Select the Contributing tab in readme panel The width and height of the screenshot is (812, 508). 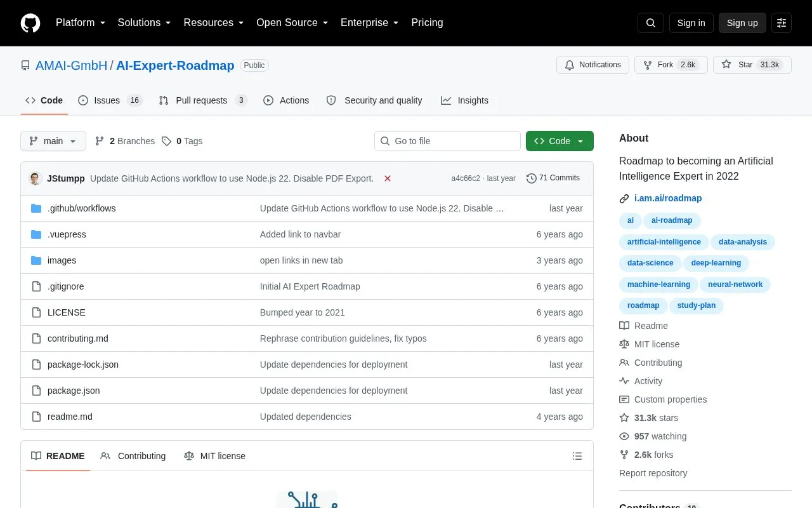pos(133,456)
